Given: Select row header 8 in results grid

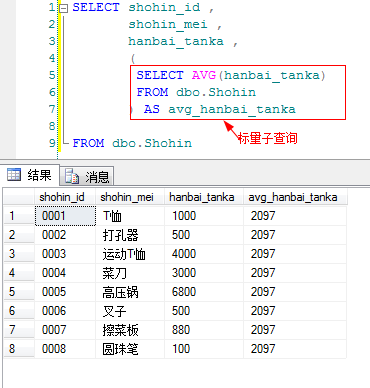Looking at the screenshot, I should click(19, 349).
